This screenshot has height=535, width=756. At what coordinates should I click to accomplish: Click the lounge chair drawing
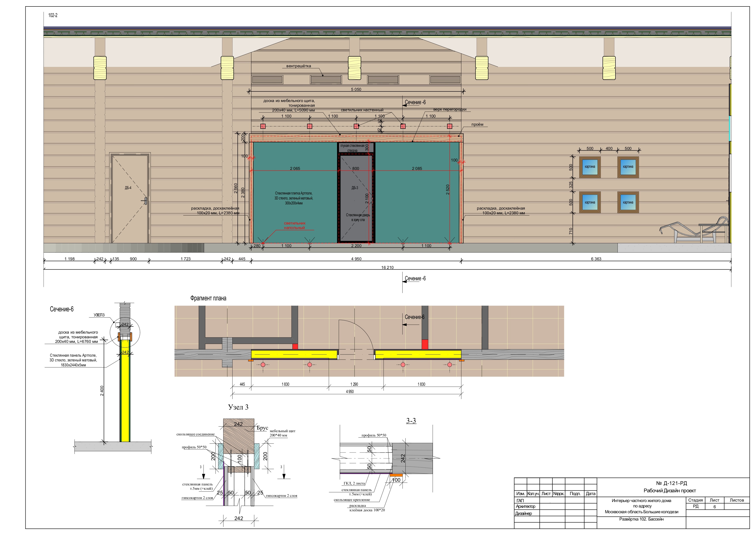pos(694,230)
